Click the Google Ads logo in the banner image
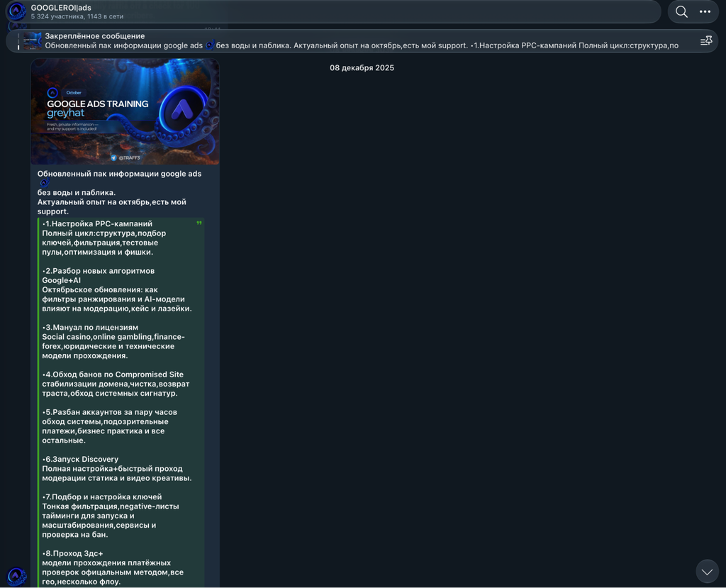 (183, 110)
